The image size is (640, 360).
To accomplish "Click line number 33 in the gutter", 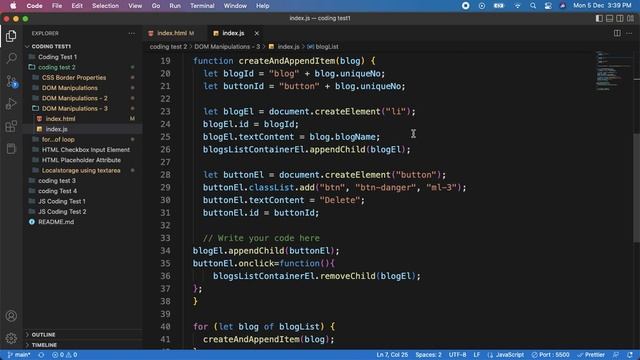I will click(x=165, y=238).
